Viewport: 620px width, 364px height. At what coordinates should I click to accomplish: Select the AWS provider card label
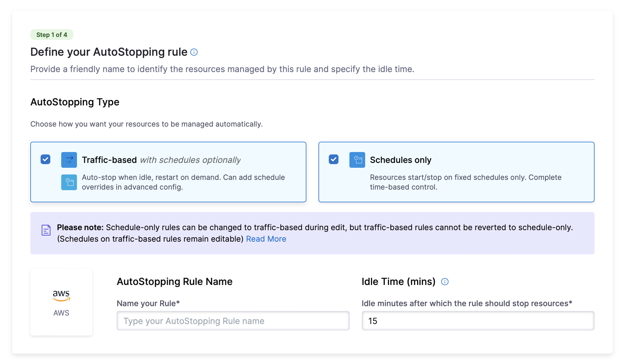coord(61,313)
